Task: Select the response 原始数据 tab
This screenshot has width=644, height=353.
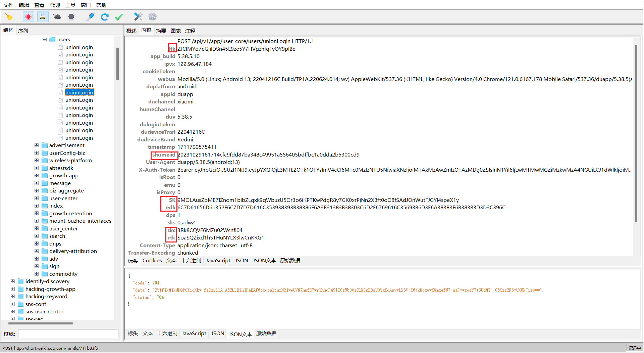Action: tap(266, 334)
